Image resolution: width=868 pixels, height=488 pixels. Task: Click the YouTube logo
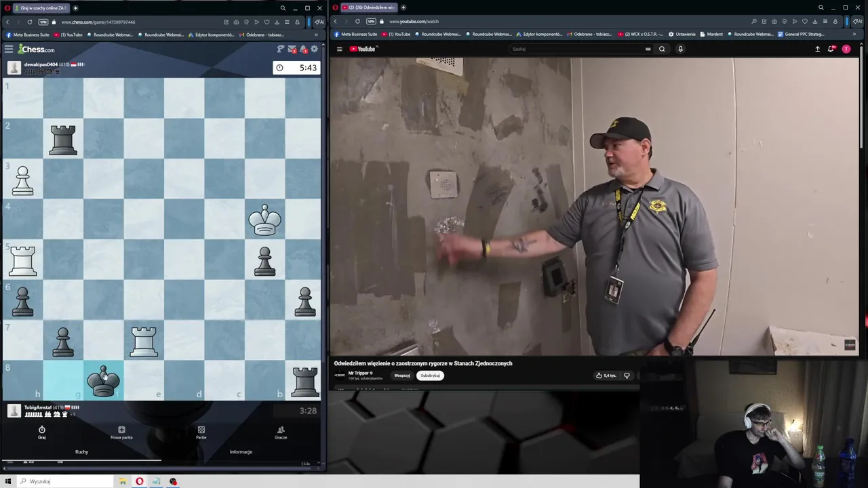pyautogui.click(x=363, y=49)
